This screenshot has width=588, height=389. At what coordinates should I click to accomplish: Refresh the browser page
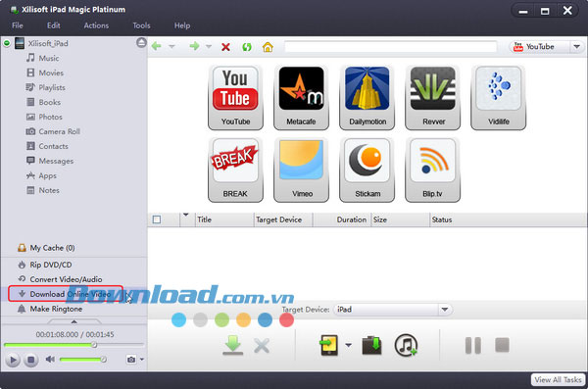[x=247, y=47]
